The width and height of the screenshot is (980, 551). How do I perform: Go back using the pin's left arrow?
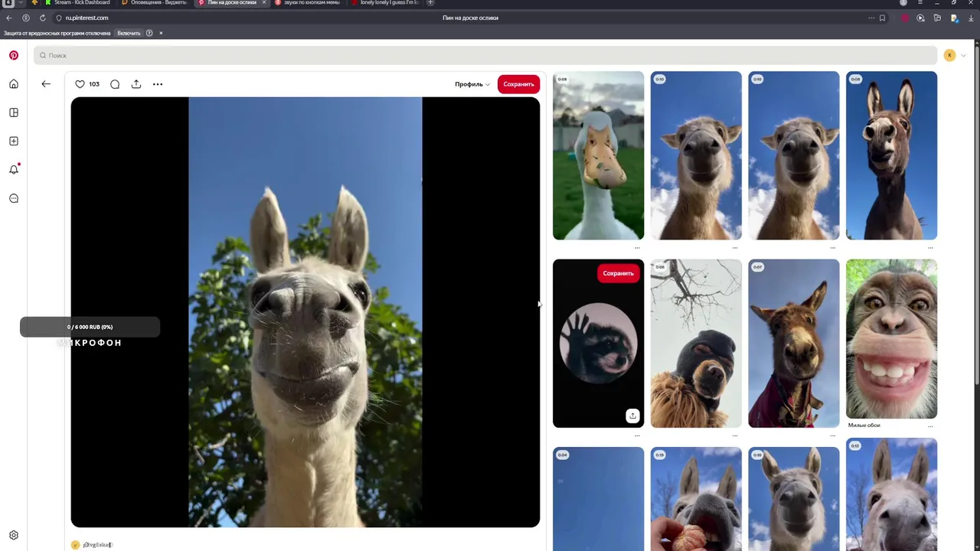[x=46, y=84]
